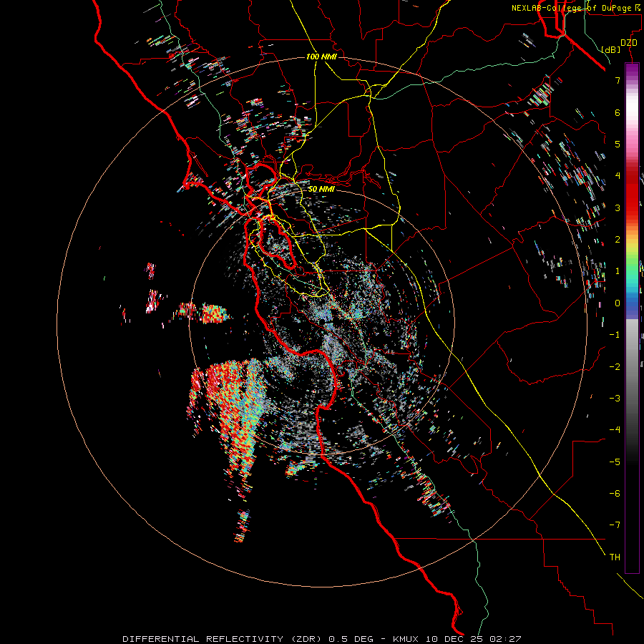Click the -7 dB scale label

coord(615,525)
